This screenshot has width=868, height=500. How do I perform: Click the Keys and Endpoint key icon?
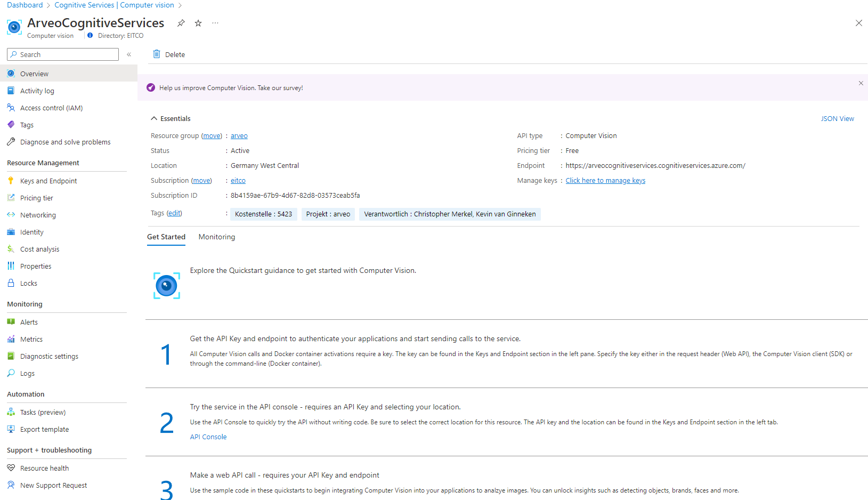coord(11,181)
